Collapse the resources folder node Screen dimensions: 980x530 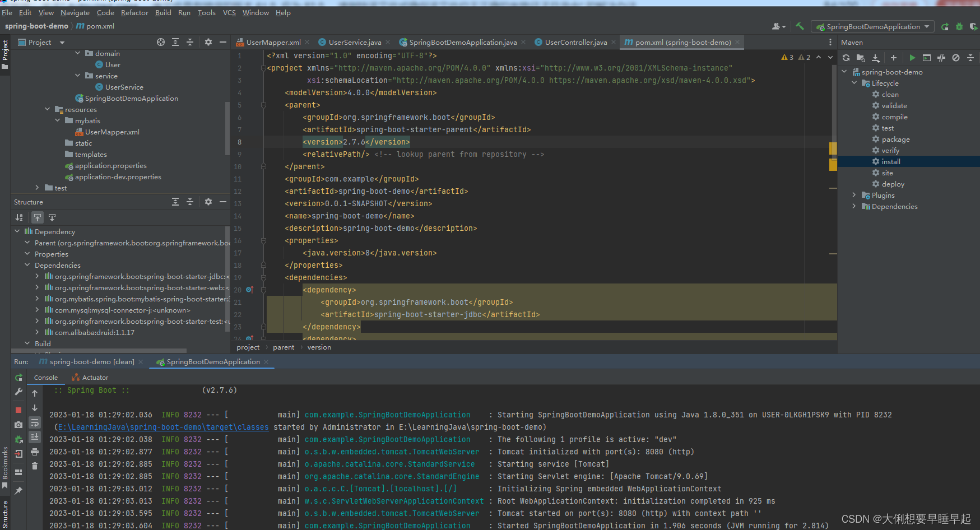coord(48,109)
